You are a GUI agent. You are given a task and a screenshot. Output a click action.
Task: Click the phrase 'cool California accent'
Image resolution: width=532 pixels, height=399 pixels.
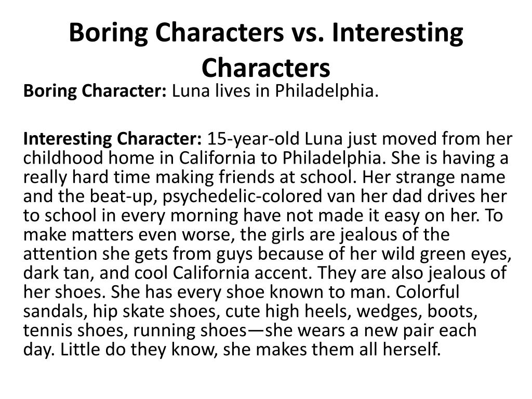[x=222, y=273]
